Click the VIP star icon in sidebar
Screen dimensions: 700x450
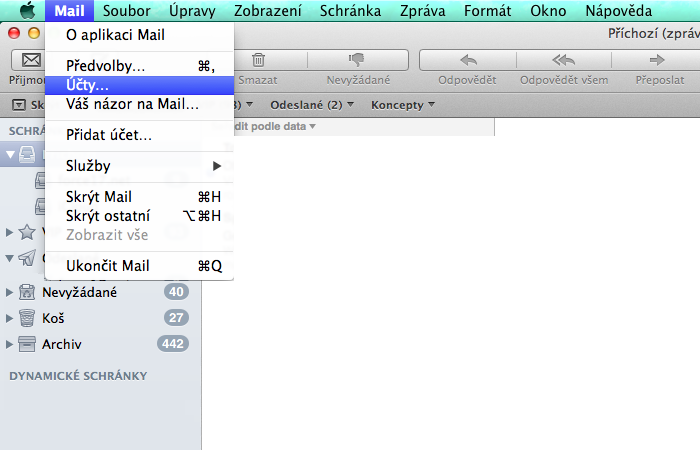click(x=27, y=232)
